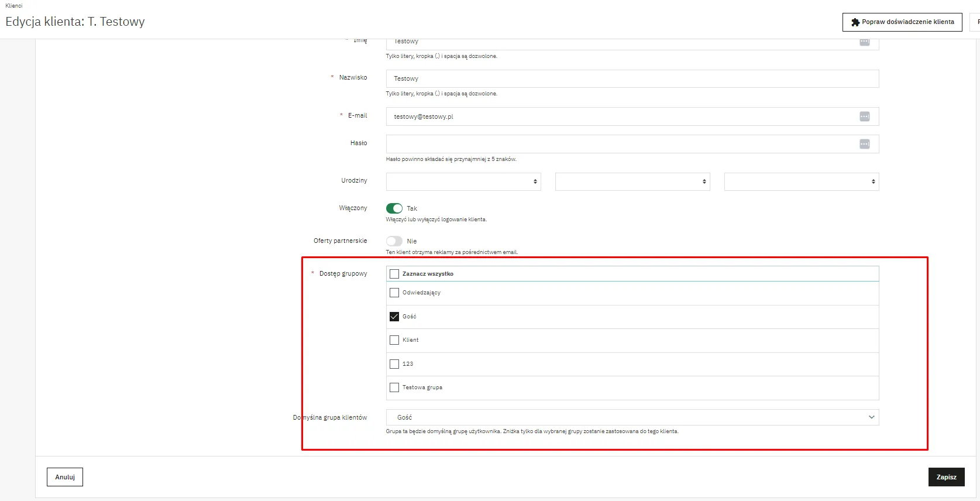
Task: Open the Klienci breadcrumb link
Action: pyautogui.click(x=14, y=6)
